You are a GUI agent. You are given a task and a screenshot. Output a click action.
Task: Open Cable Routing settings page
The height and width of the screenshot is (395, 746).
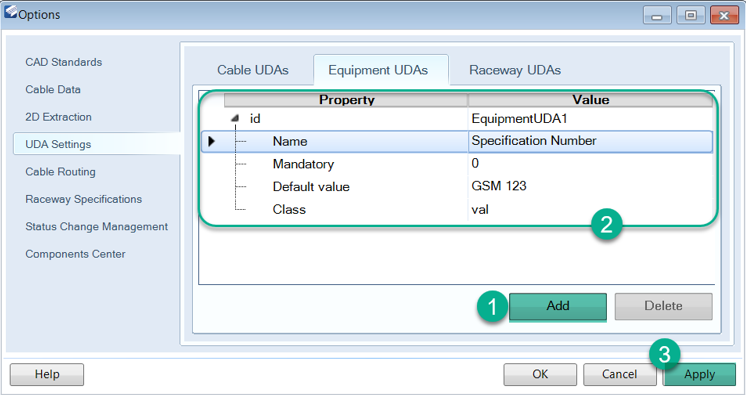coord(60,172)
